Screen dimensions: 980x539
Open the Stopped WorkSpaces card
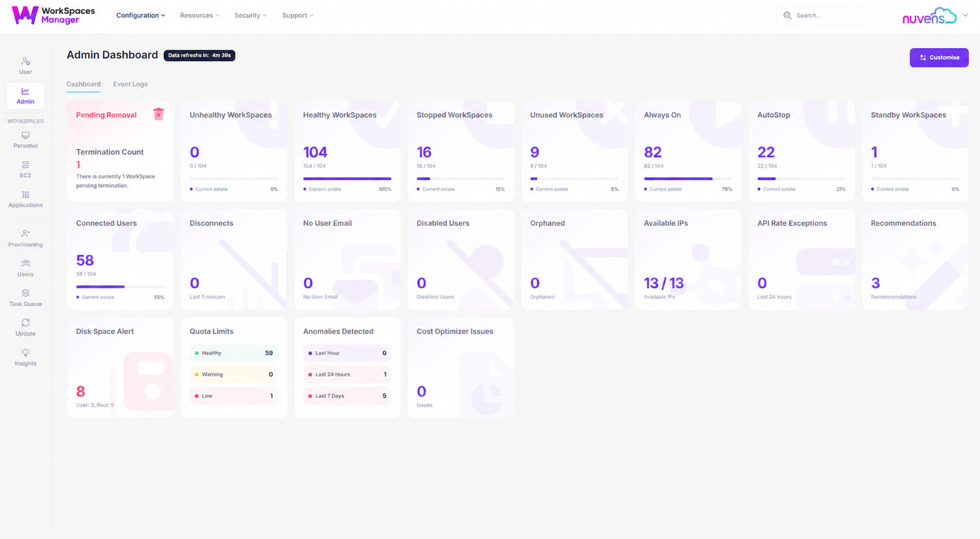coord(460,151)
